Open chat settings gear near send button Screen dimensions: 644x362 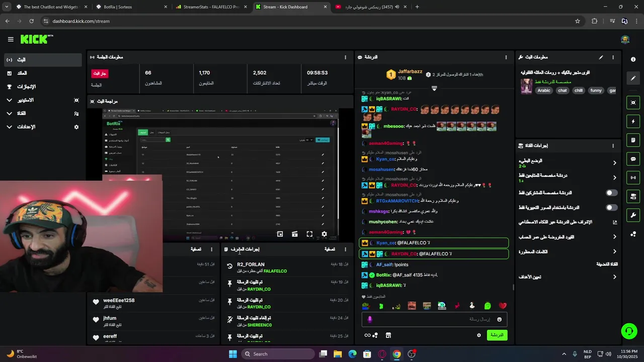click(x=478, y=335)
